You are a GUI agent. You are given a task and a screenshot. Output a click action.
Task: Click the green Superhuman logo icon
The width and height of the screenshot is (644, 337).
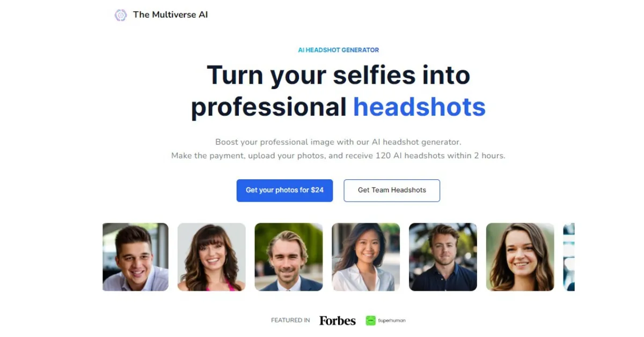(x=370, y=320)
